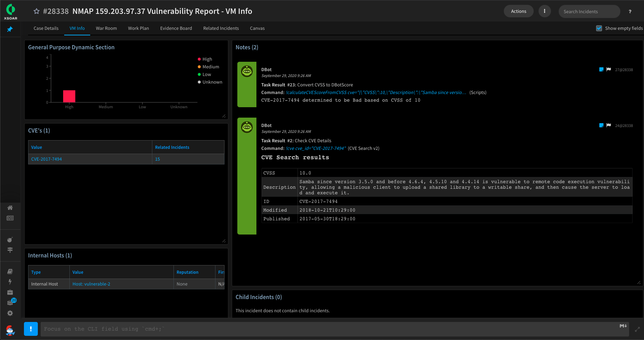Viewport: 644px width, 340px height.
Task: Open the Work Plan tab
Action: pyautogui.click(x=138, y=28)
